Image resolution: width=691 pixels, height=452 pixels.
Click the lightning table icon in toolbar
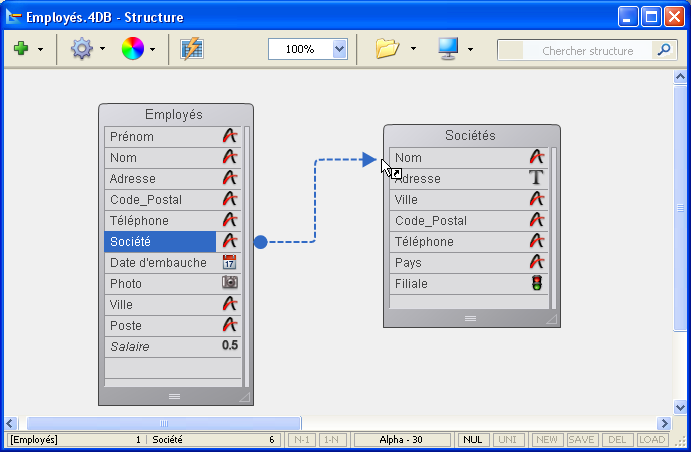192,49
